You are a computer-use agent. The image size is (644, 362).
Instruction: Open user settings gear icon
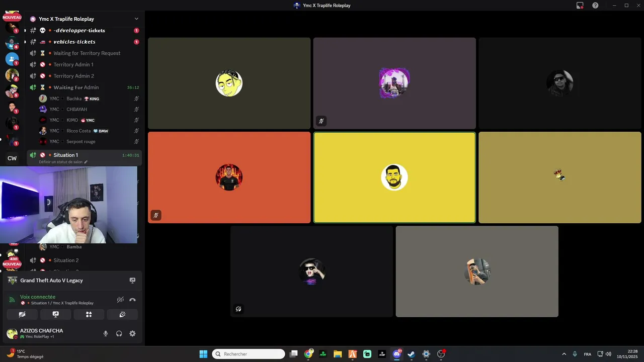pyautogui.click(x=132, y=333)
